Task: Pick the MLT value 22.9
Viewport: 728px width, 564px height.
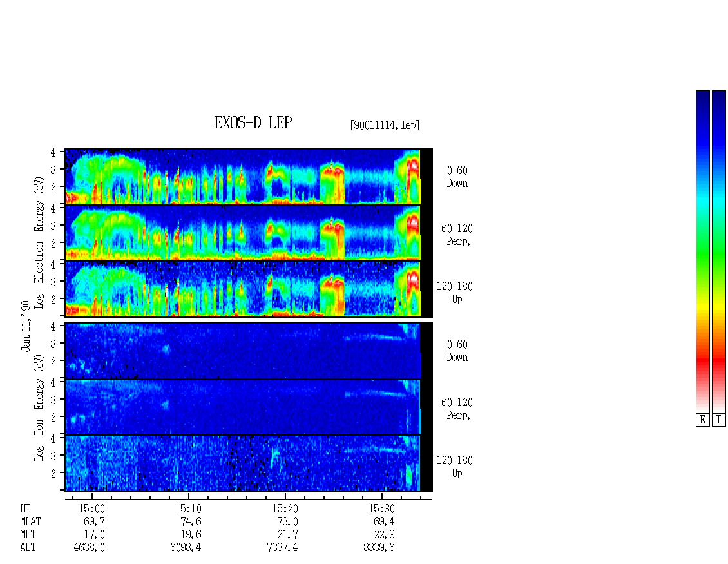Action: (x=384, y=535)
